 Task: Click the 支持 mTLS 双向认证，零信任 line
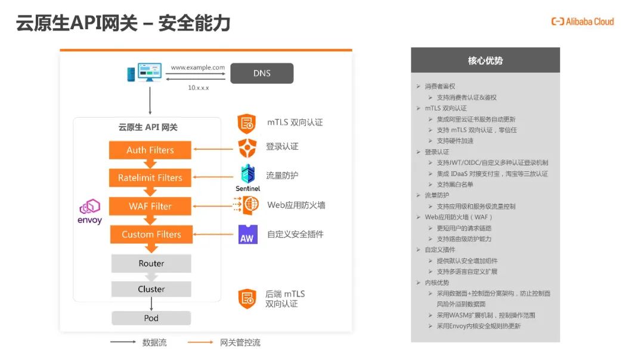[x=477, y=130]
